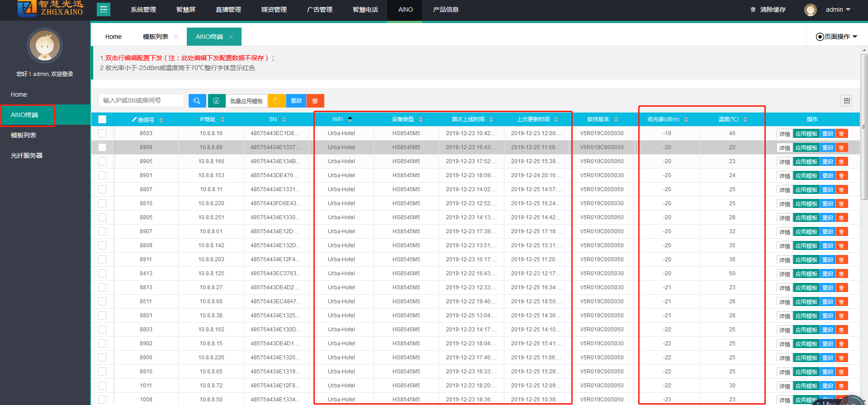Tick the select-all checkbox in table header
Image resolution: width=868 pixels, height=405 pixels.
[x=102, y=119]
